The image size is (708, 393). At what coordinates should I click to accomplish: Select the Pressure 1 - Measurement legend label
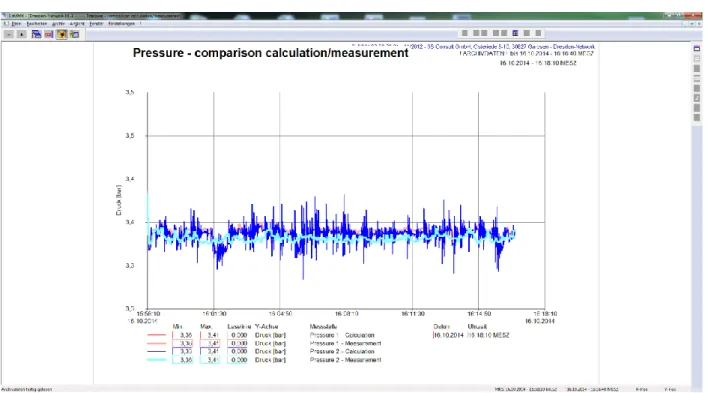click(x=345, y=343)
